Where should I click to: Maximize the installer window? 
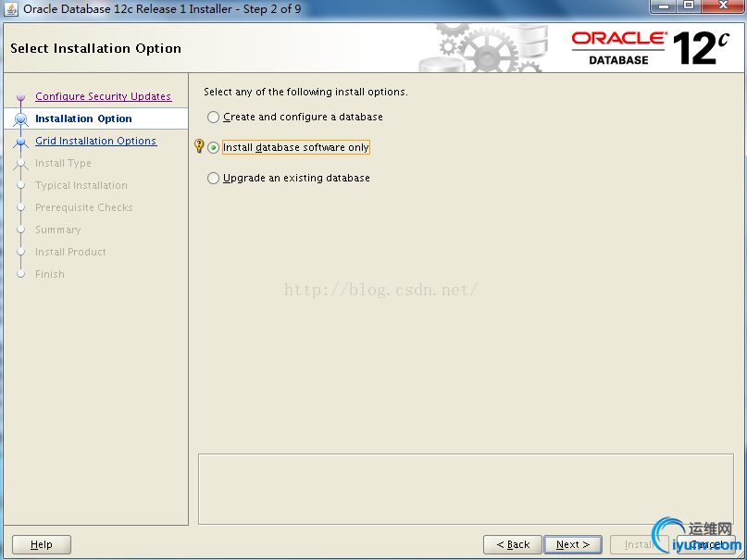[x=689, y=6]
